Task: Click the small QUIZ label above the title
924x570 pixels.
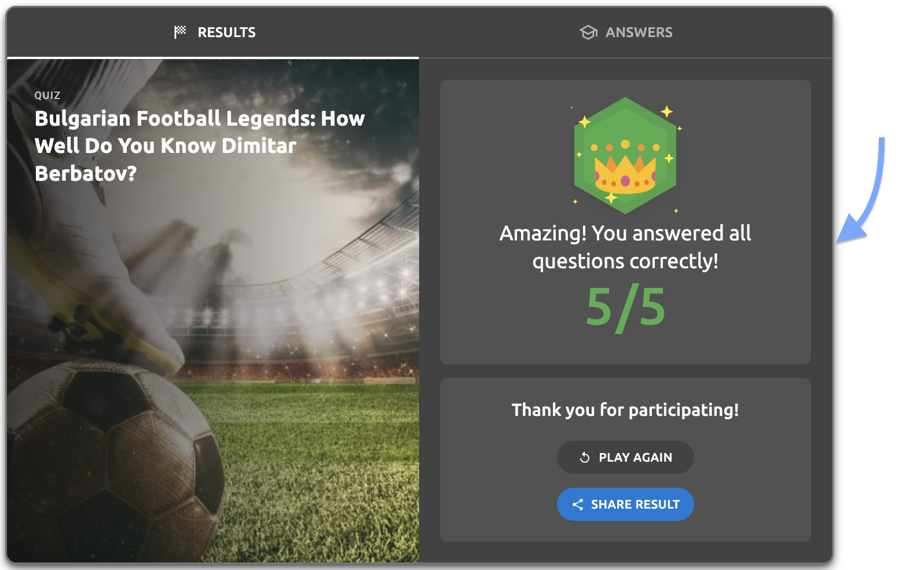Action: (x=47, y=96)
